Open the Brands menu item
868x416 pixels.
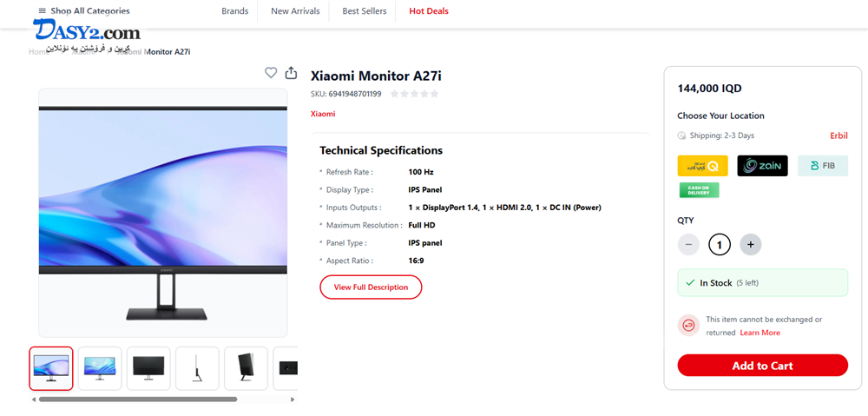[x=234, y=11]
